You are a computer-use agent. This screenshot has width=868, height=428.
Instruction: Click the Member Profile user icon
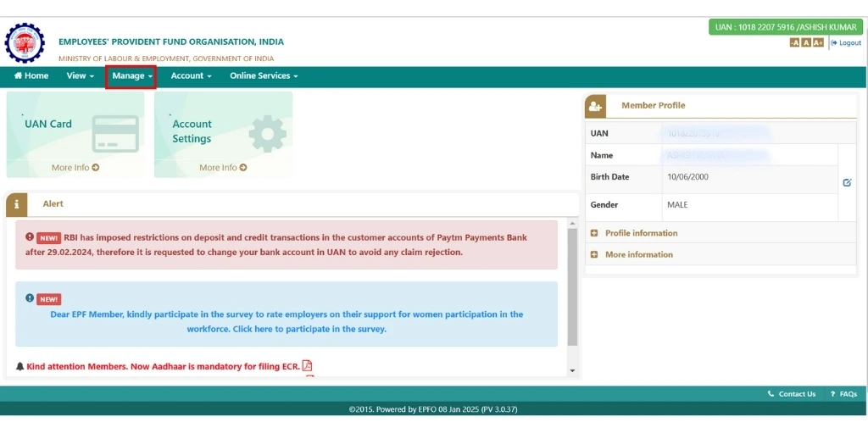click(x=596, y=106)
